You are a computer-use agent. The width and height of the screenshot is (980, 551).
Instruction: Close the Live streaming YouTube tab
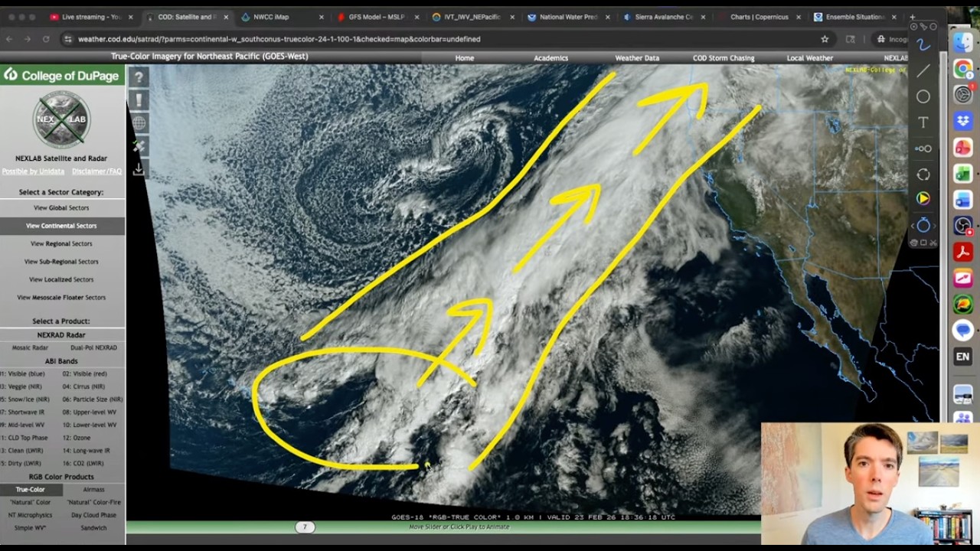point(130,17)
